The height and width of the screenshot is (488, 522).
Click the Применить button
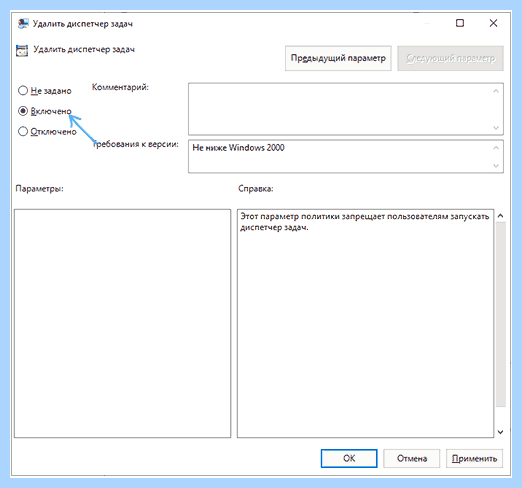point(474,458)
